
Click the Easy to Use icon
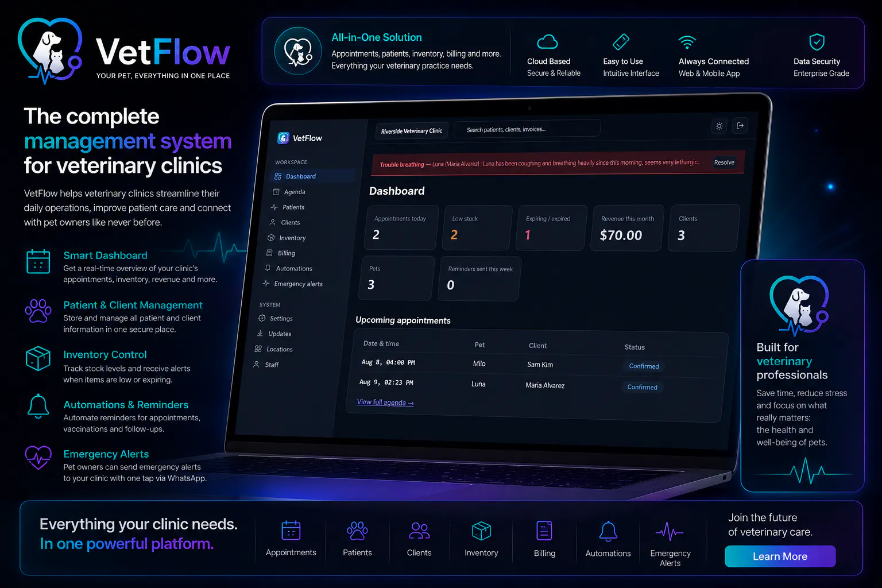[621, 42]
